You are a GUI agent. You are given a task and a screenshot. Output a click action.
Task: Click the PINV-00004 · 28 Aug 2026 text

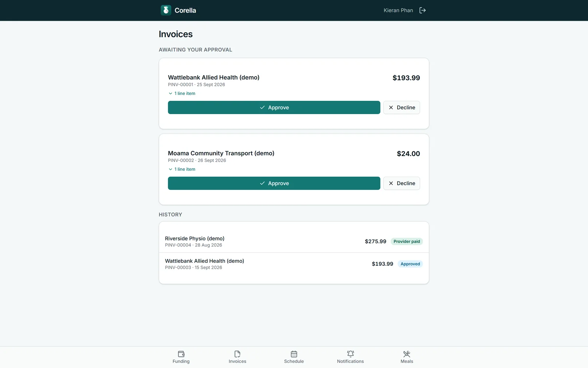point(194,245)
